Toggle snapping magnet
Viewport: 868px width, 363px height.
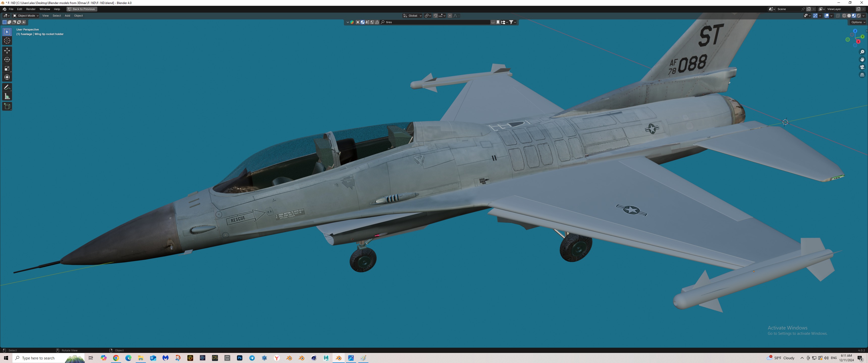tap(435, 16)
